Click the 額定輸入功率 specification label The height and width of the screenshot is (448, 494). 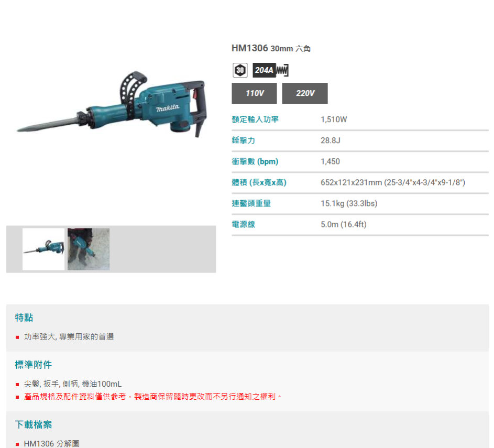[255, 119]
